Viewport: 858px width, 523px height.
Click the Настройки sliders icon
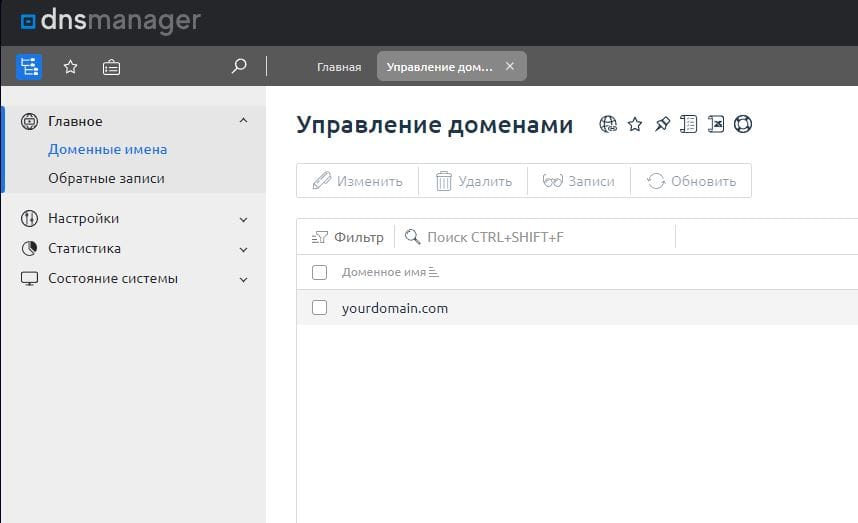[x=30, y=218]
